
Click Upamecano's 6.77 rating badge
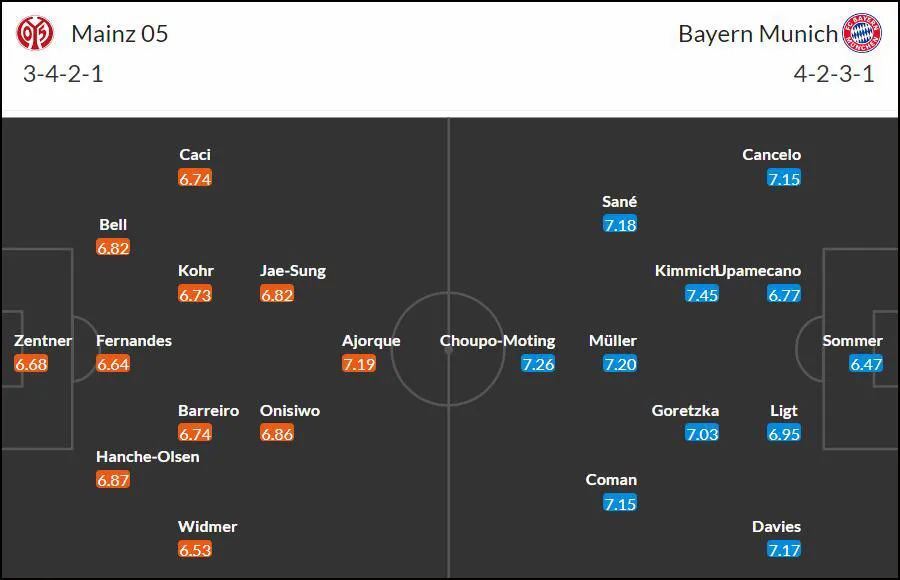784,295
